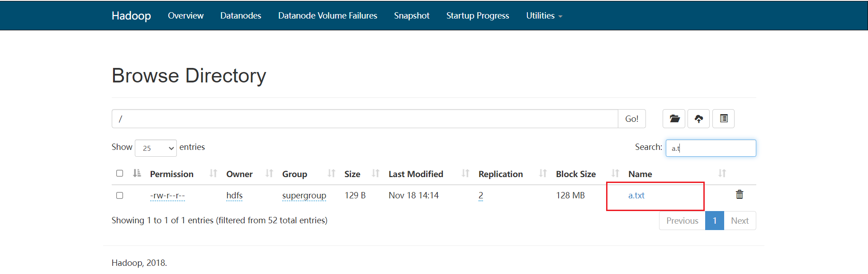Open the Snapshot page
Screen dimensions: 868x274
point(412,16)
